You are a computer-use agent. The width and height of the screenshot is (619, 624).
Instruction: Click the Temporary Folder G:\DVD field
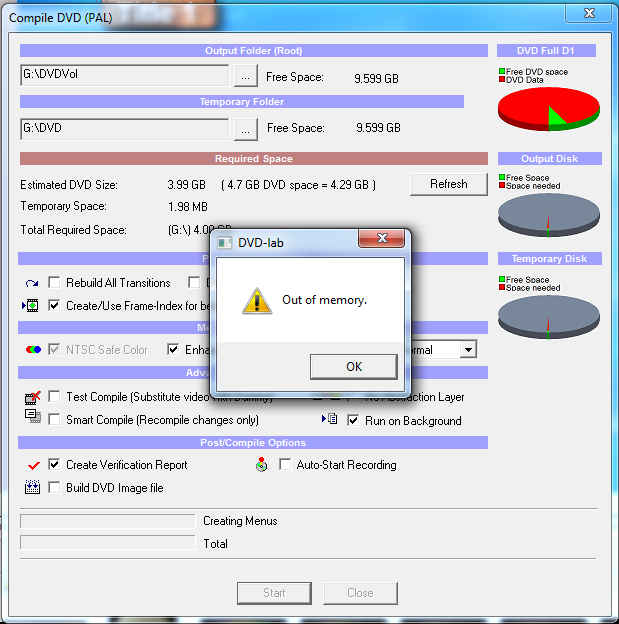click(125, 129)
